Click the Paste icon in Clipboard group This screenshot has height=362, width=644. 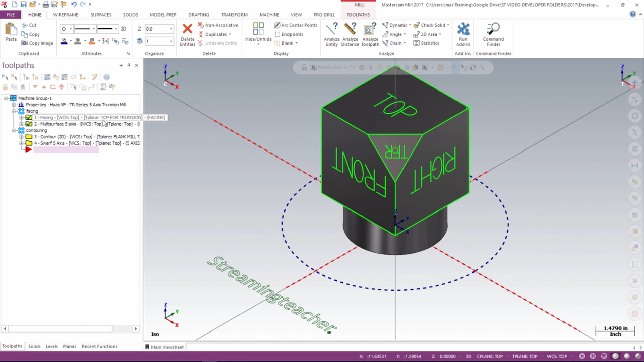pyautogui.click(x=11, y=29)
